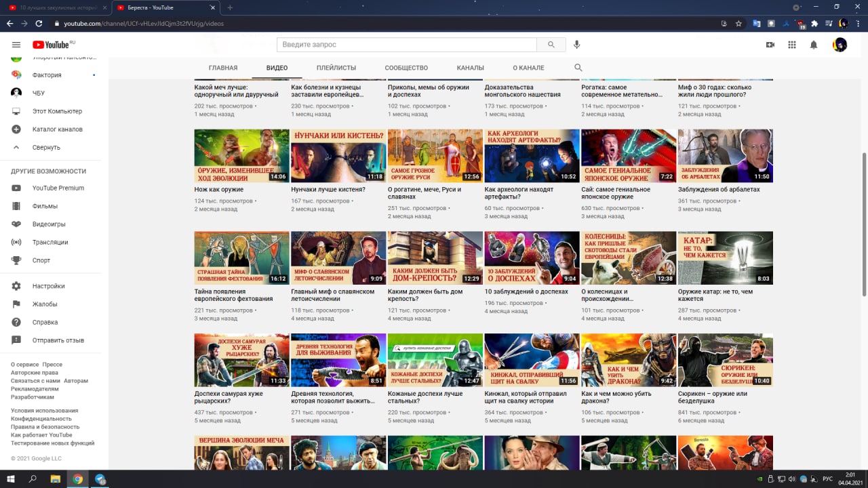
Task: Switch to КАНАЛЫ channel tab
Action: coord(471,68)
